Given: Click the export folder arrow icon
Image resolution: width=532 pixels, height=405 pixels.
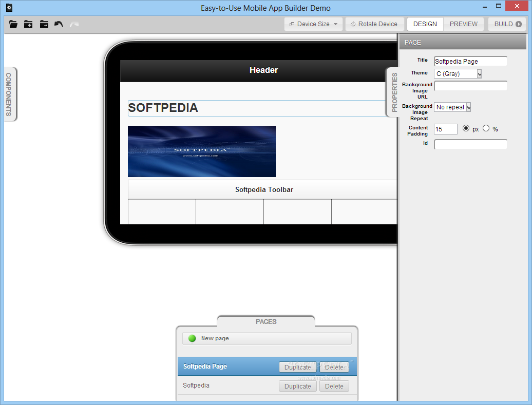Looking at the screenshot, I should coord(44,24).
